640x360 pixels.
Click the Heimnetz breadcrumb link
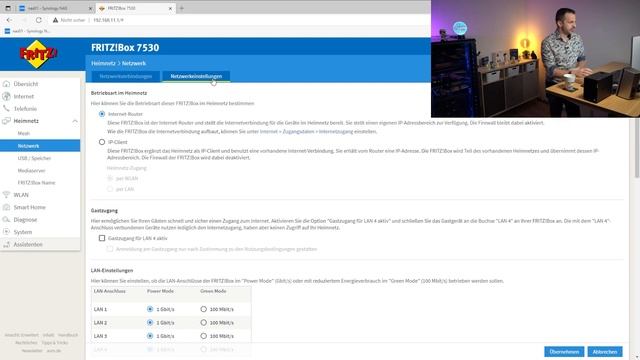[x=103, y=63]
